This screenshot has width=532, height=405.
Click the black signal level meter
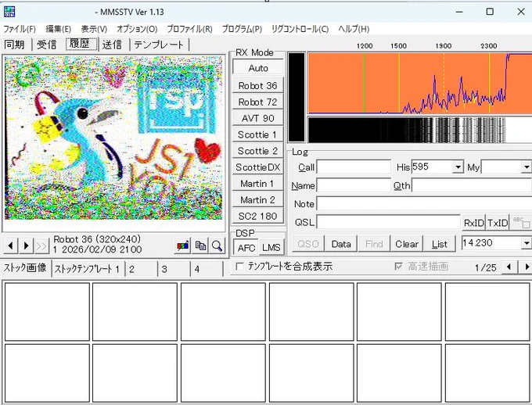click(x=297, y=98)
